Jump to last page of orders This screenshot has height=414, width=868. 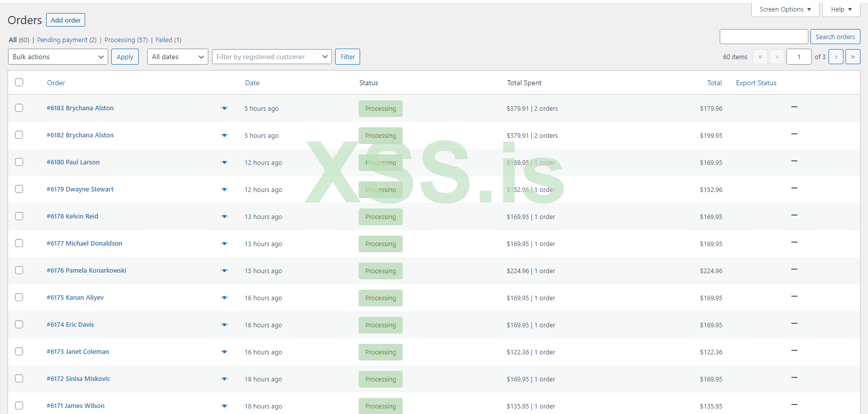[x=853, y=57]
